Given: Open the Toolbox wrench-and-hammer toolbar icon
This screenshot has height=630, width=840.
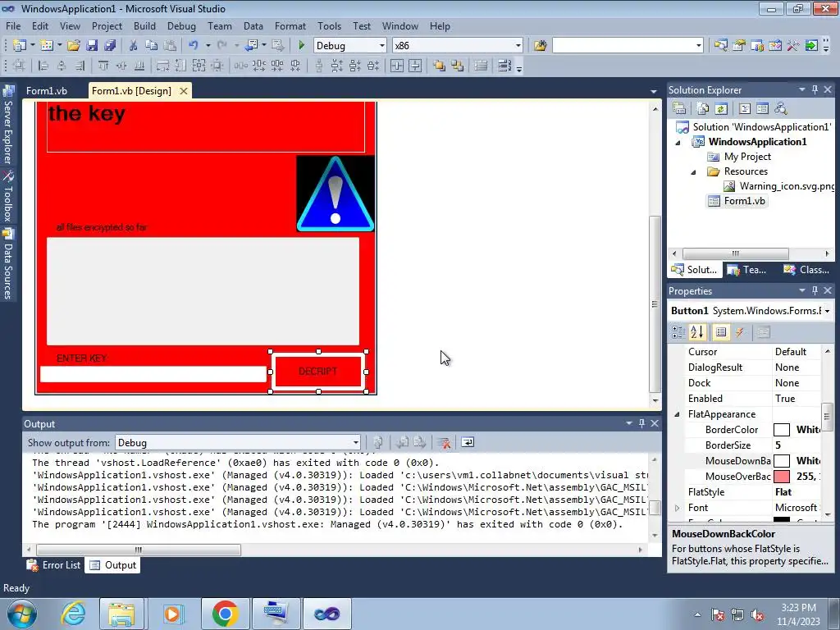Looking at the screenshot, I should 793,46.
